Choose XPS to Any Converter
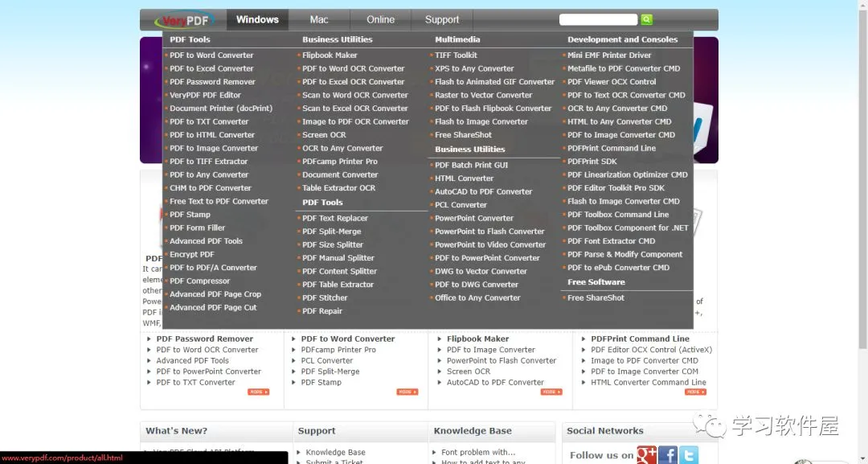Image resolution: width=868 pixels, height=464 pixels. (474, 68)
